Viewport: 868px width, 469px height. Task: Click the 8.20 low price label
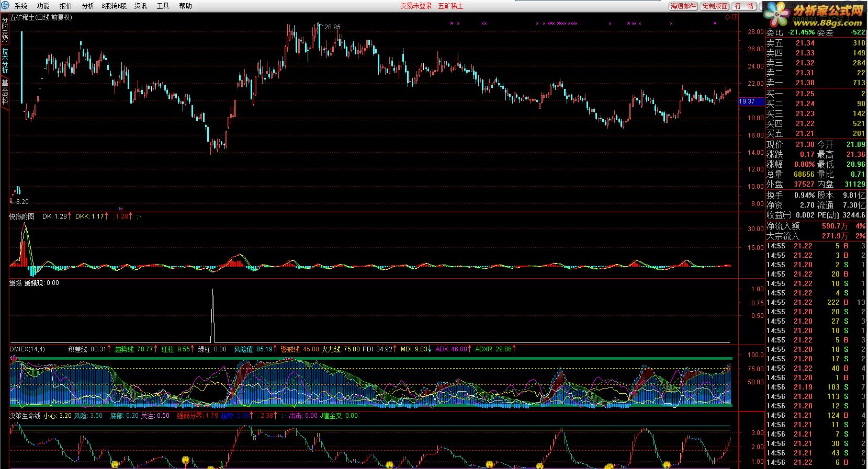(22, 201)
